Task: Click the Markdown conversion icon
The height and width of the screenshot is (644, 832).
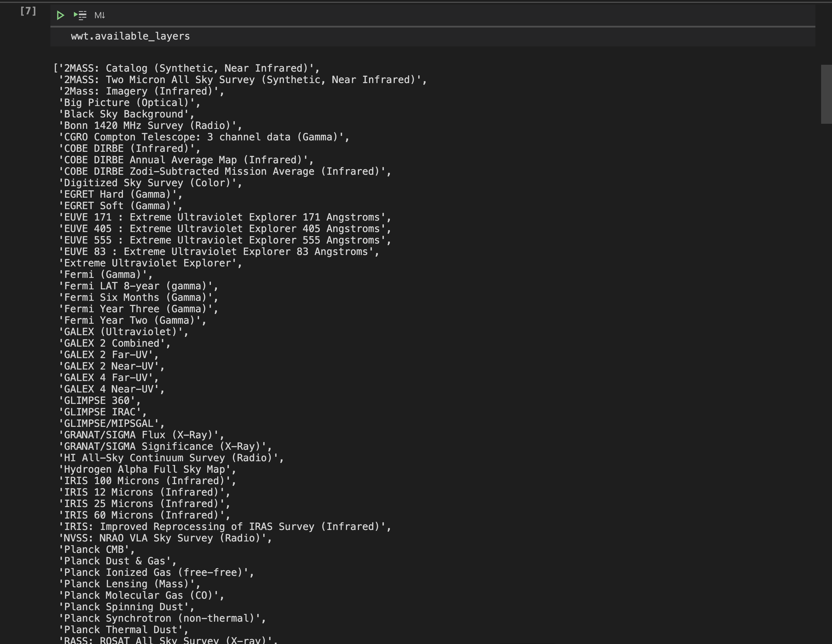Action: 99,15
